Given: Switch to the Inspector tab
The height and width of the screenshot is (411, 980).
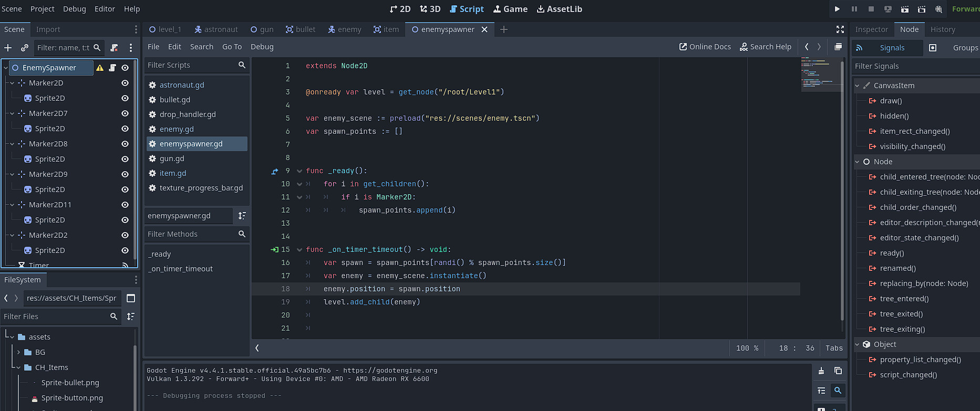Looking at the screenshot, I should pos(871,29).
